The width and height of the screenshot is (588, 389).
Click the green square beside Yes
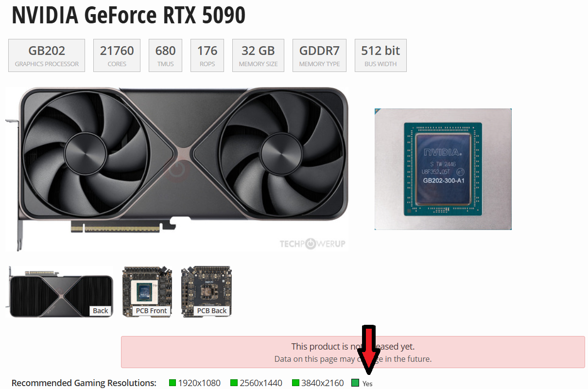tap(355, 383)
